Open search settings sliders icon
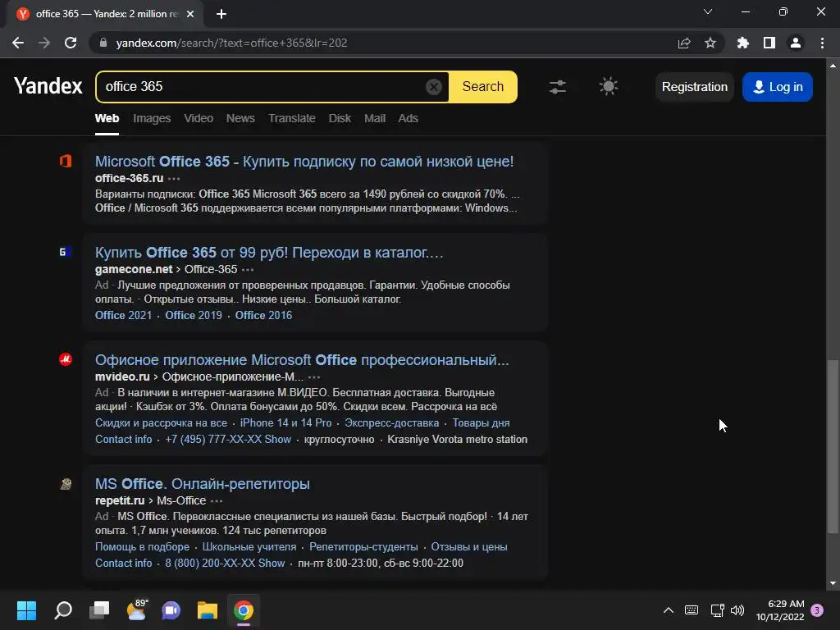Screen dimensions: 840x630 (x=558, y=87)
